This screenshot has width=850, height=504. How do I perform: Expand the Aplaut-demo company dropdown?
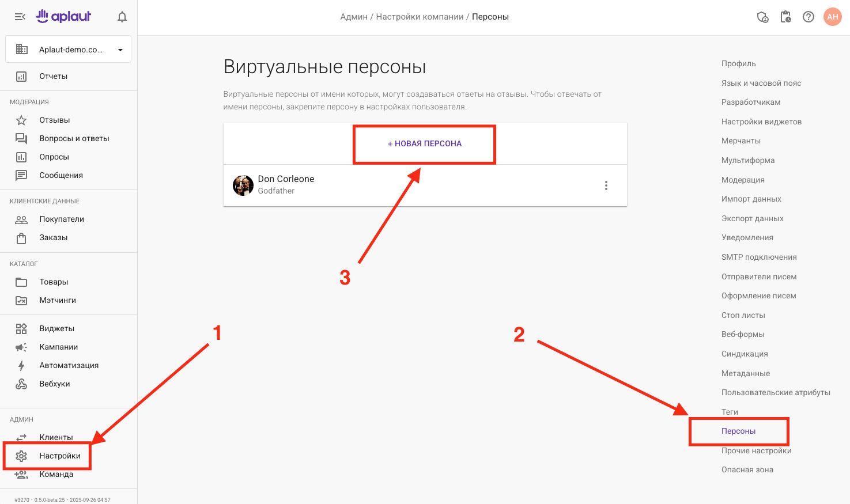point(68,50)
